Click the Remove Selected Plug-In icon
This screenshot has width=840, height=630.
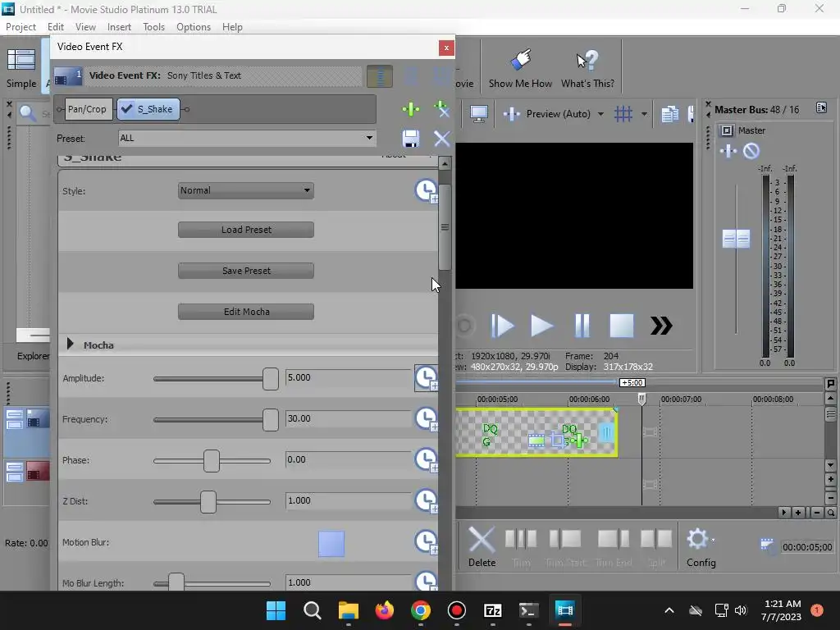(x=441, y=109)
